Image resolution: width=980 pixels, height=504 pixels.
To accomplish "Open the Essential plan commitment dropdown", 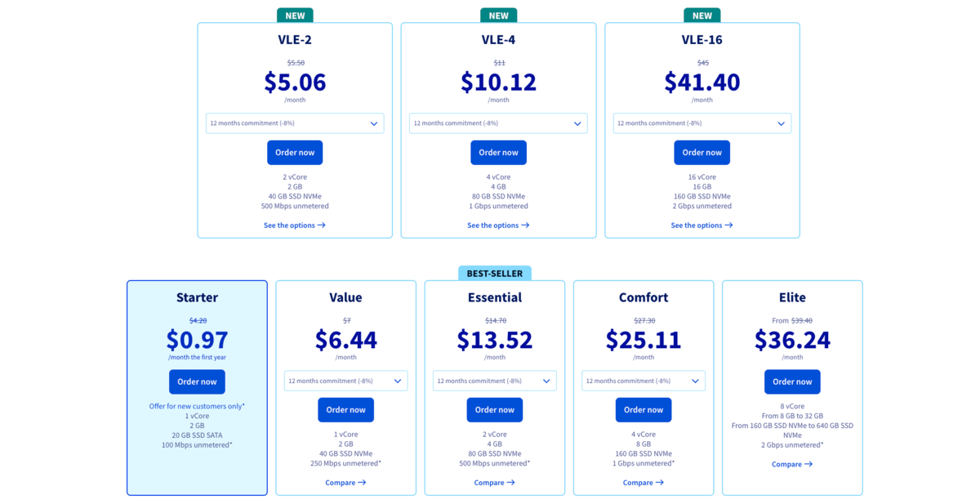I will coord(495,381).
